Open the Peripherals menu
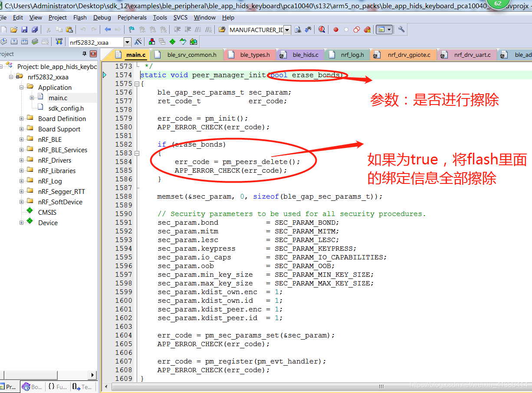 132,17
